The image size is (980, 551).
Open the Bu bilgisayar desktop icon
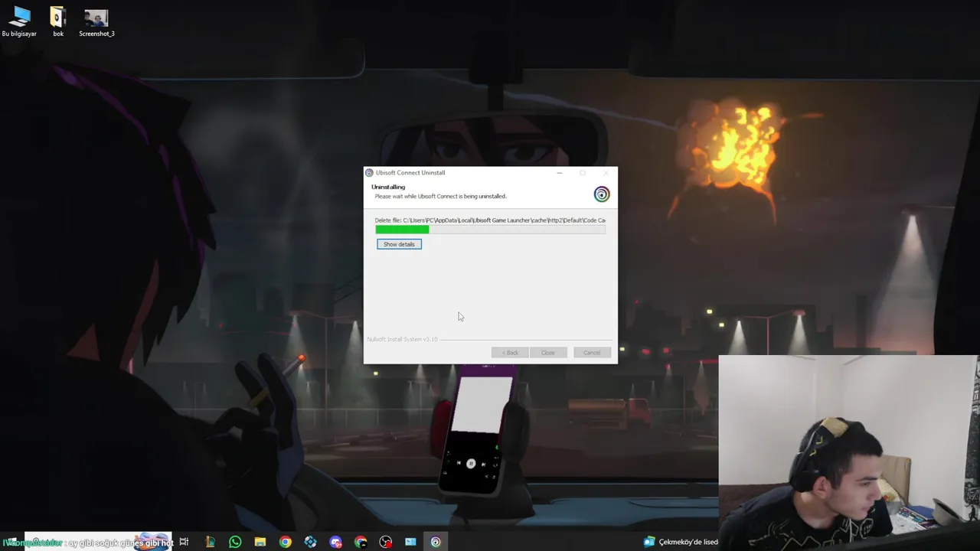(x=19, y=22)
